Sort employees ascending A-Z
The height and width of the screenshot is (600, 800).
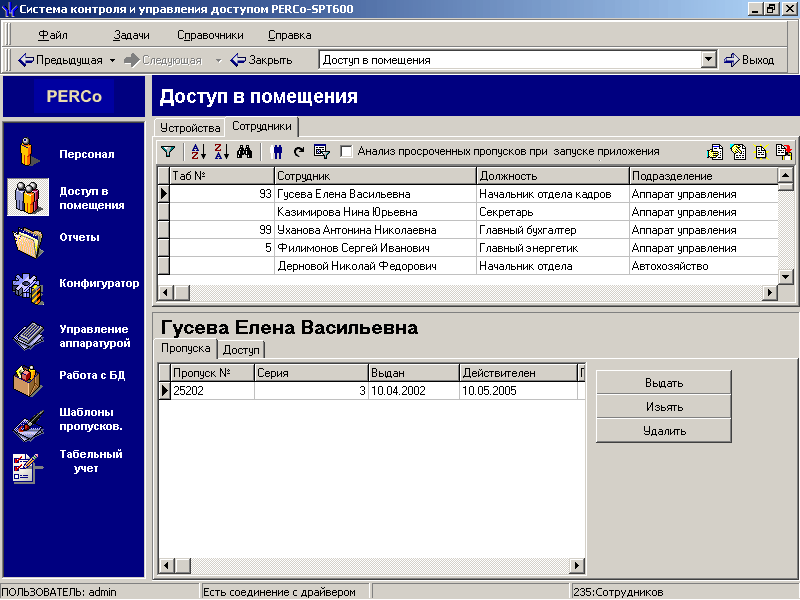(198, 152)
